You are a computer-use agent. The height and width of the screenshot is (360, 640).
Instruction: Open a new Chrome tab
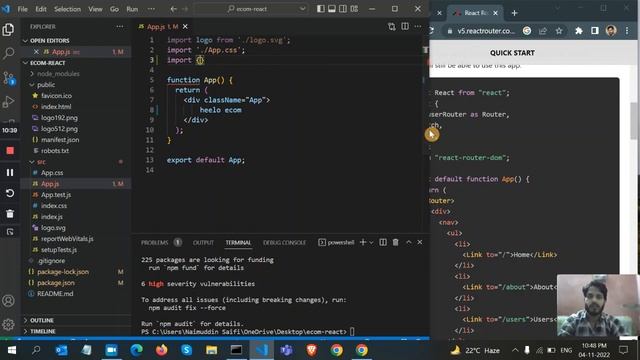[514, 13]
